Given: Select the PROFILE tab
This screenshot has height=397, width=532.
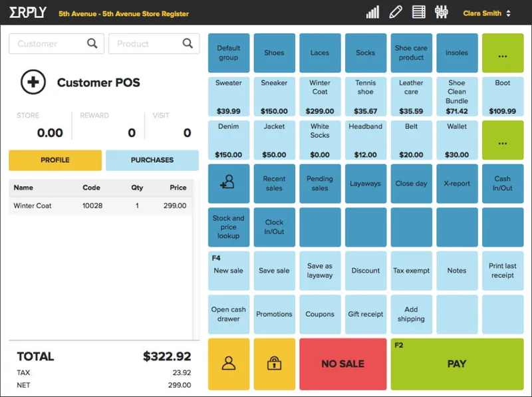Looking at the screenshot, I should point(55,160).
